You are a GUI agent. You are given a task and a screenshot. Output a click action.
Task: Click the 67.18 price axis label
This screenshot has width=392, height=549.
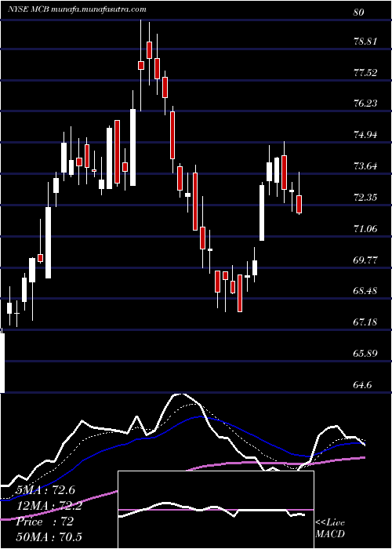(x=365, y=322)
